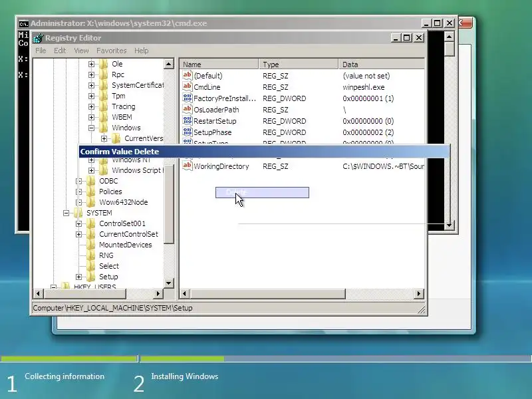Select the Select key
This screenshot has width=532, height=399.
point(109,266)
